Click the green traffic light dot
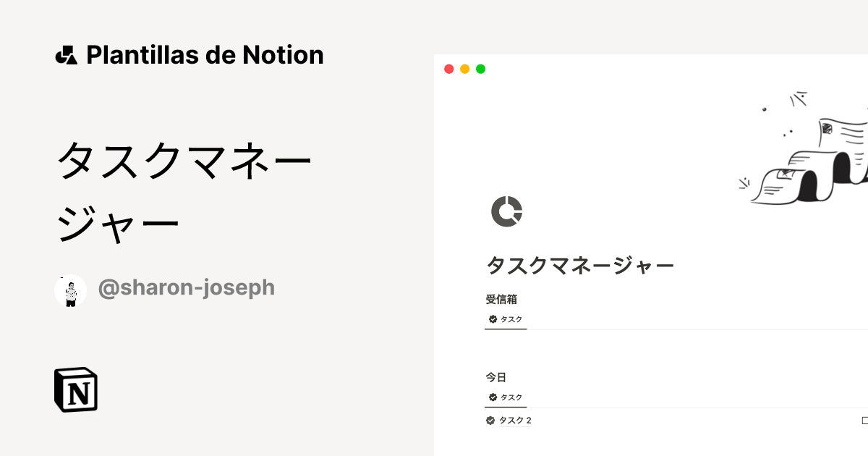This screenshot has height=456, width=868. [480, 69]
